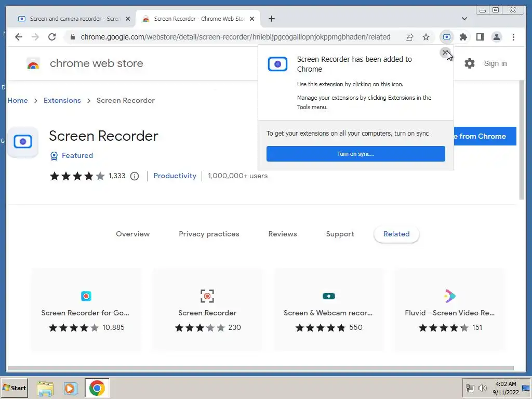
Task: Open the Extensions breadcrumb link
Action: click(62, 100)
